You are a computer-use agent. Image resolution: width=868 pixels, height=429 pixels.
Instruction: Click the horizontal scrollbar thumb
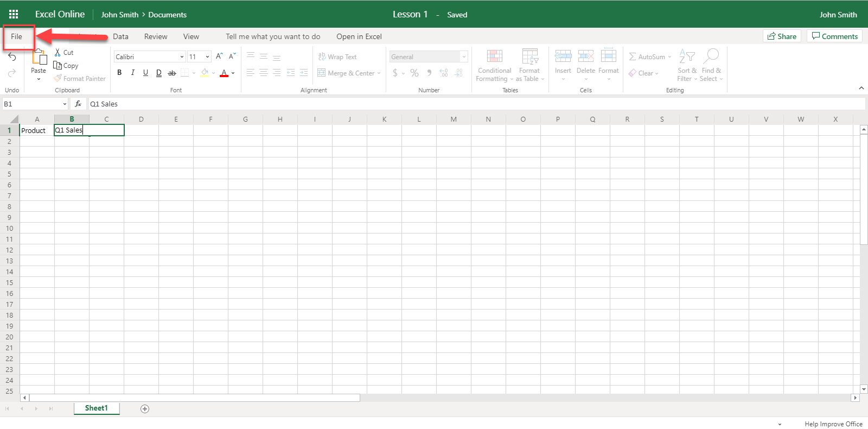[x=195, y=398]
